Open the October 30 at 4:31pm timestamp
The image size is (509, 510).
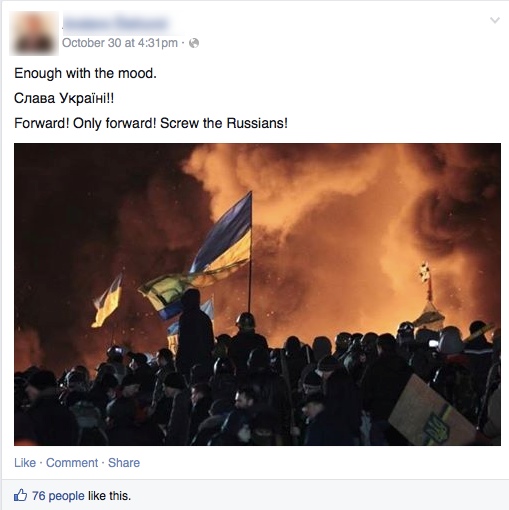point(120,43)
